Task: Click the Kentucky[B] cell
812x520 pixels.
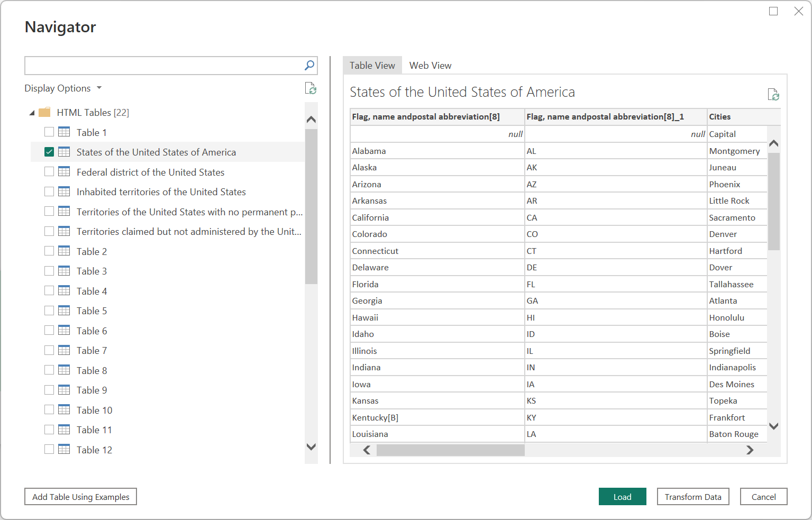Action: coord(437,417)
